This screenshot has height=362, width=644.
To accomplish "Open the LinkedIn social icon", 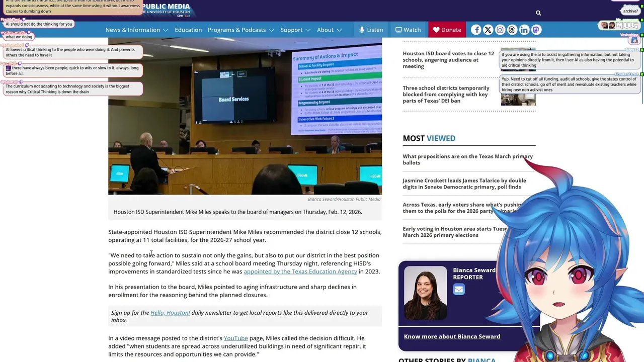I will coord(524,30).
